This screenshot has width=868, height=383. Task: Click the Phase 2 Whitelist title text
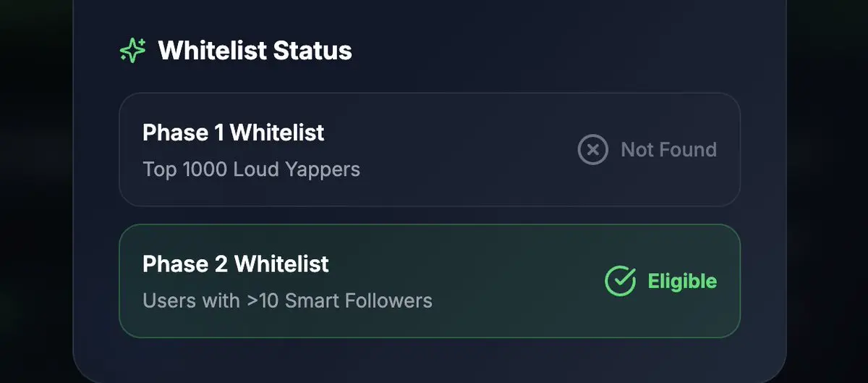click(236, 264)
